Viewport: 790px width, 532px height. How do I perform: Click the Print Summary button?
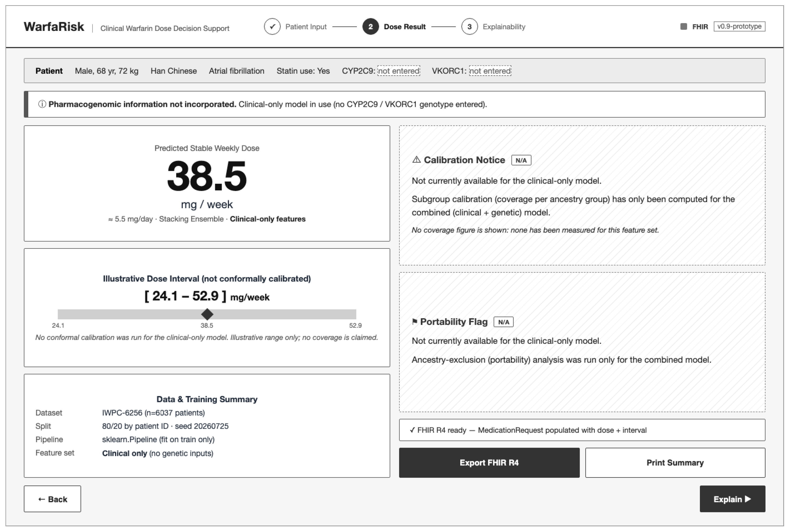675,462
